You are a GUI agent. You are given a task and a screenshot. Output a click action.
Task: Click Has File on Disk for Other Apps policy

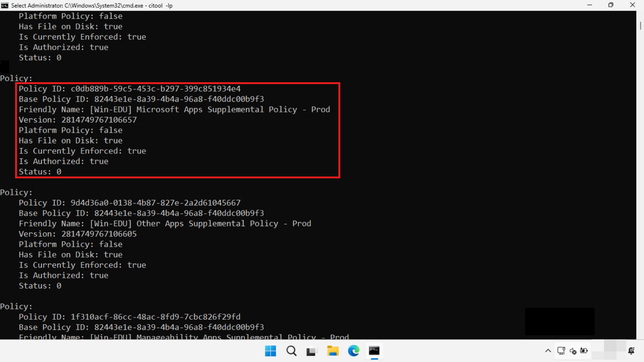(x=71, y=255)
